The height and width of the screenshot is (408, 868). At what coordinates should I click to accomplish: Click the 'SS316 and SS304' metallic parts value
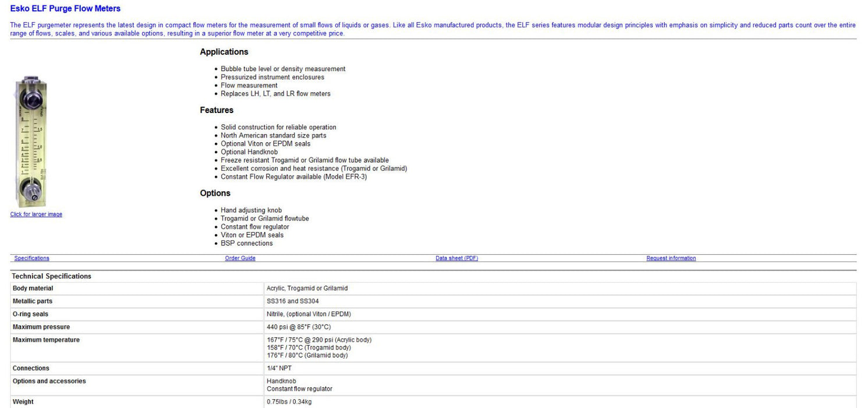pos(292,301)
